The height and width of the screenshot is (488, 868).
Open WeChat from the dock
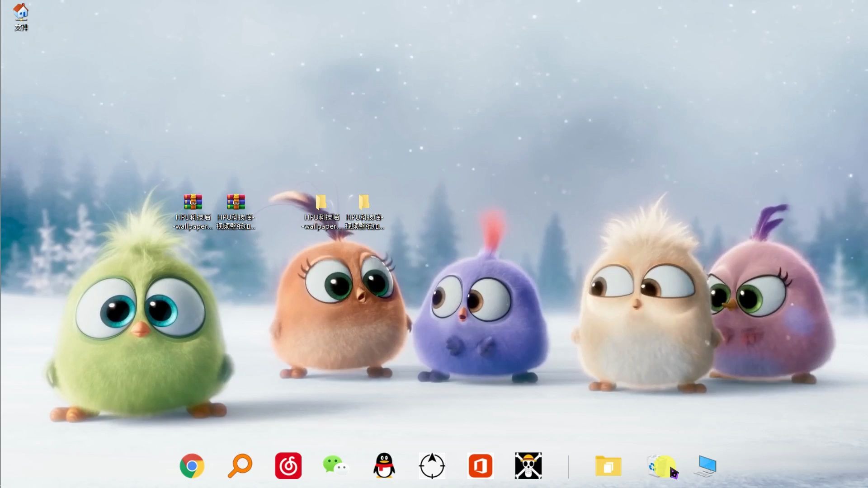[335, 466]
